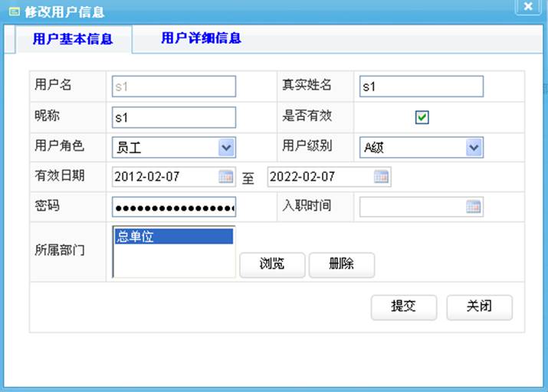
Task: Switch to 用户详细信息 tab
Action: tap(201, 38)
